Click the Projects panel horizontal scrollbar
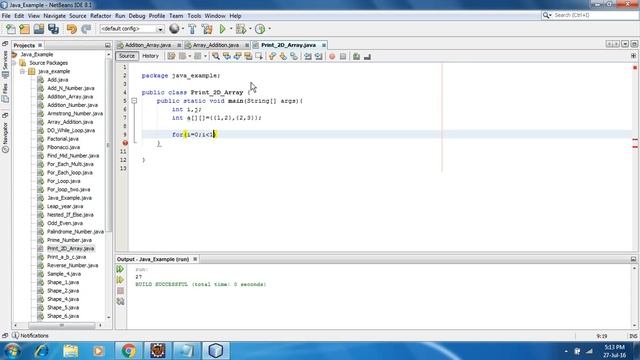The width and height of the screenshot is (640, 360). click(x=61, y=325)
